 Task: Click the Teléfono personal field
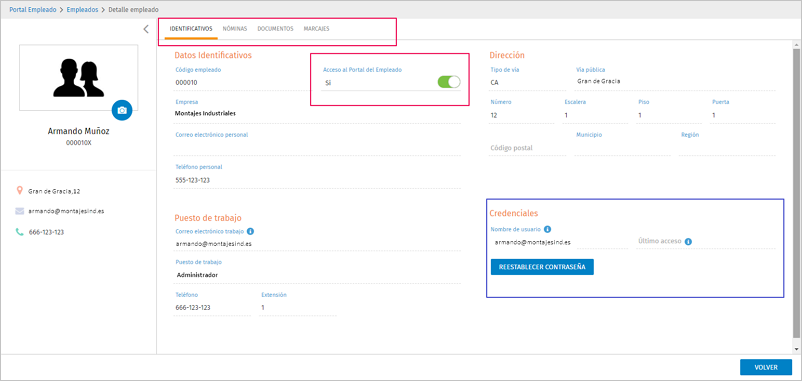pyautogui.click(x=317, y=181)
